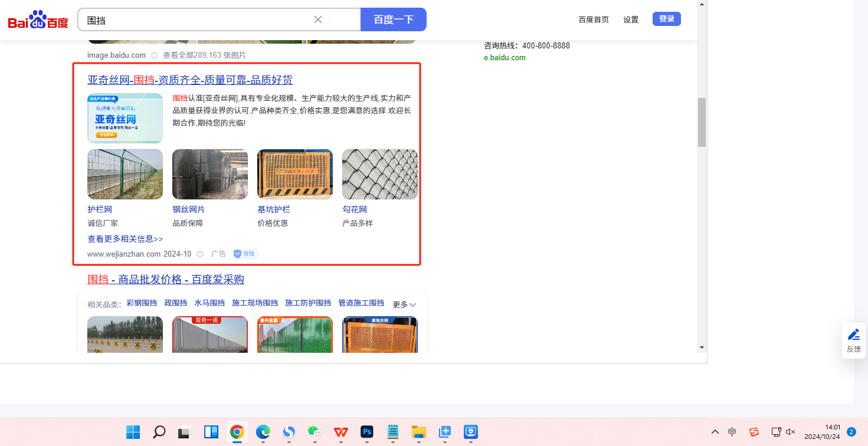Viewport: 868px width, 446px height.
Task: Open the 反馈 feedback pencil icon
Action: [x=853, y=335]
